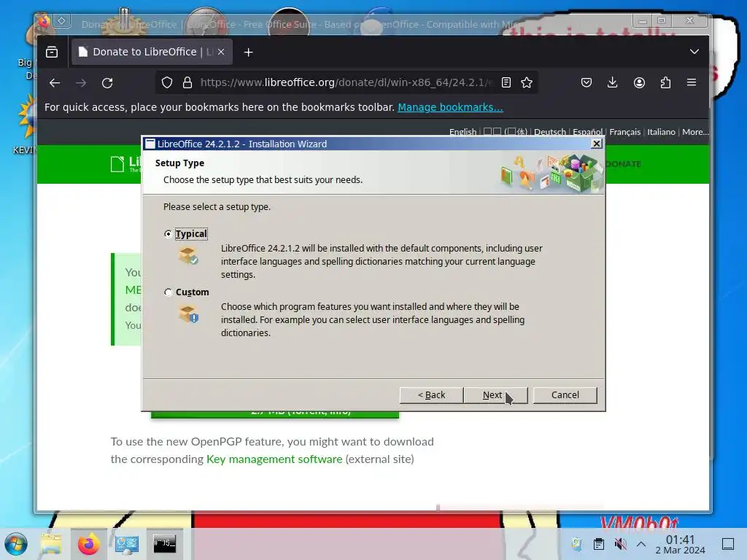
Task: Click the Typical setup package icon
Action: pyautogui.click(x=188, y=256)
